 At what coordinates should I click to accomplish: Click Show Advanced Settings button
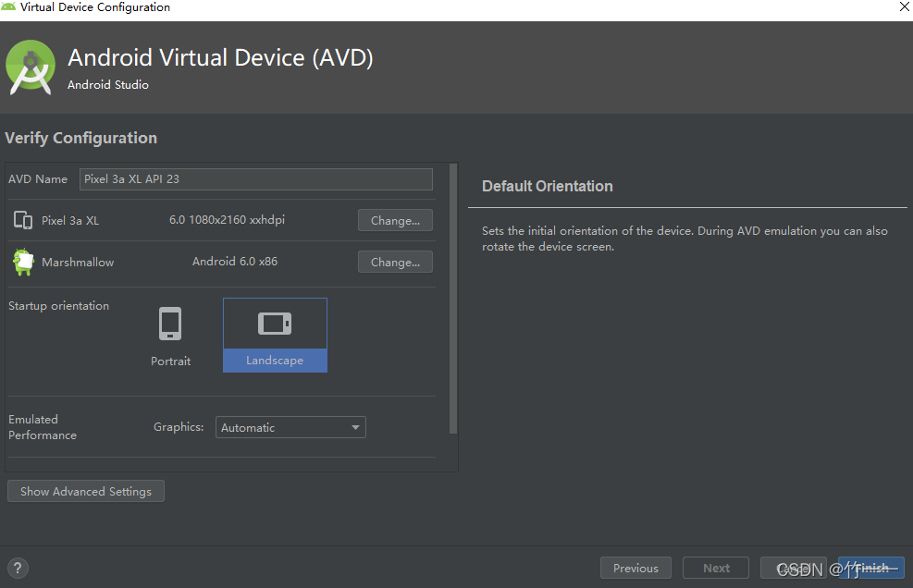pyautogui.click(x=86, y=491)
